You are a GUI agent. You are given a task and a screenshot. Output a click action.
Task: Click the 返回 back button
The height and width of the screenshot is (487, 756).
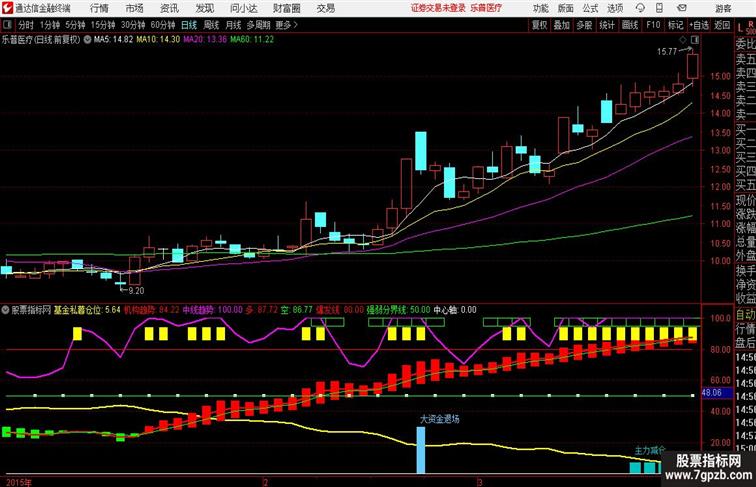722,25
